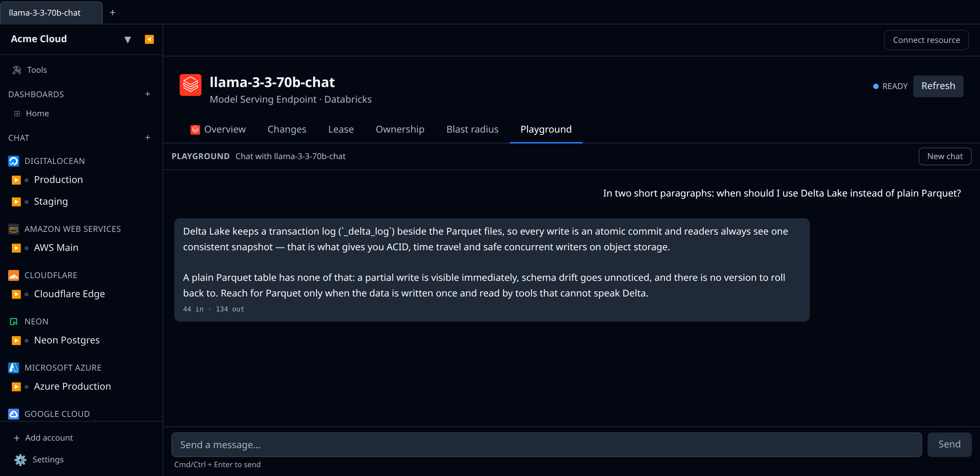
Task: Click the Tools wrench icon
Action: click(17, 70)
